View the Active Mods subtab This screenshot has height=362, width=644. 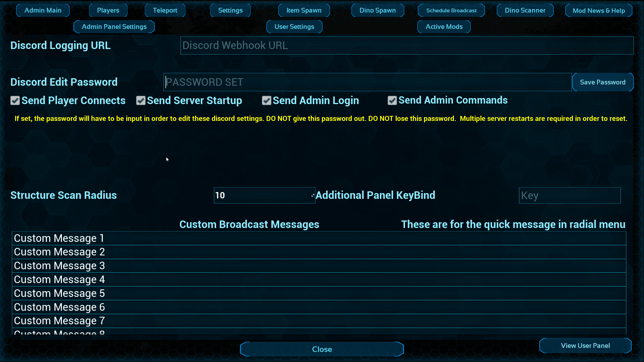click(x=444, y=27)
